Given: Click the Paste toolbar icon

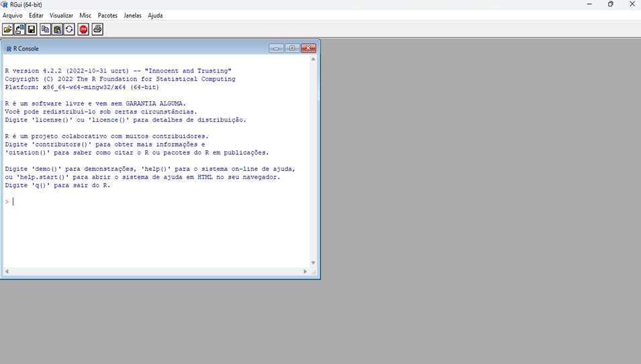Looking at the screenshot, I should 57,29.
